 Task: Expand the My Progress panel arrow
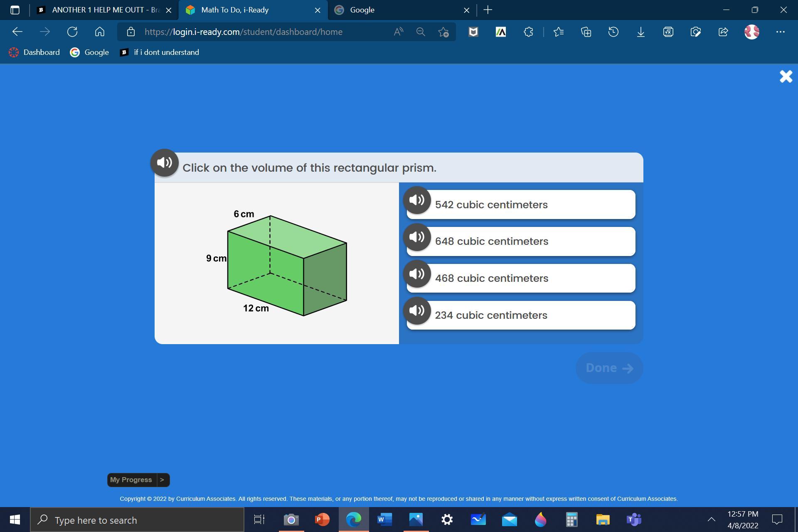coord(162,480)
